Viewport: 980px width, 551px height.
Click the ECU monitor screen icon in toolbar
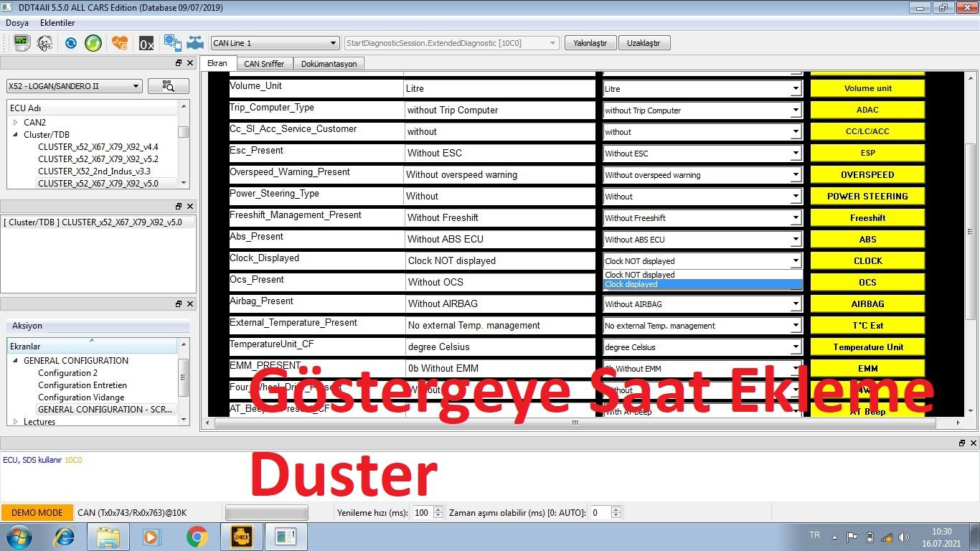pos(21,43)
